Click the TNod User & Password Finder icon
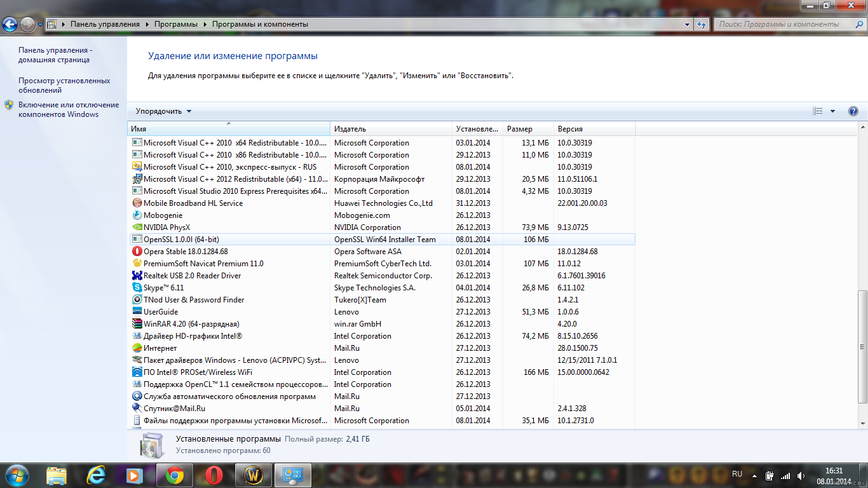868x488 pixels. [137, 300]
